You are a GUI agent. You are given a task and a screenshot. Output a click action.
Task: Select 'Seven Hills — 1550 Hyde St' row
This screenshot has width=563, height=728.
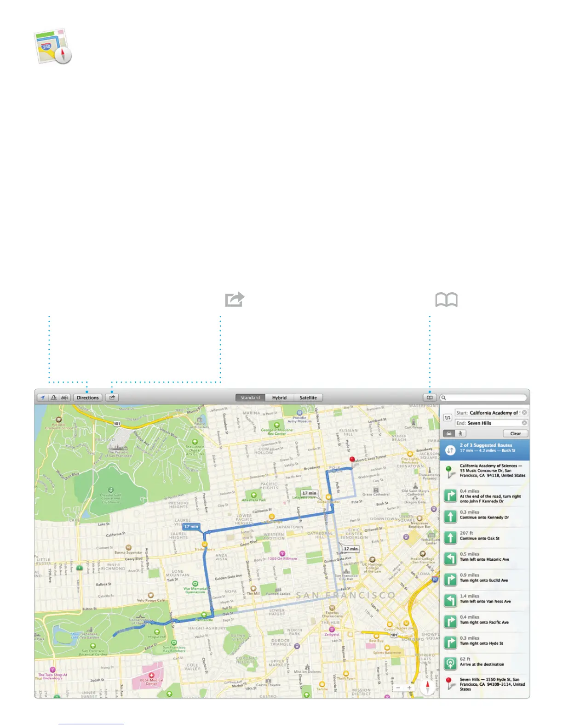coord(484,684)
